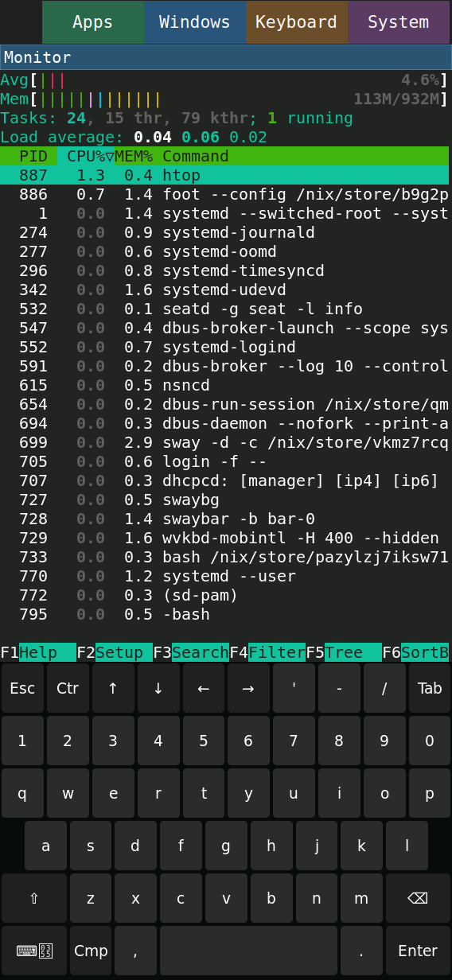
Task: Select the wvkbd-mobintl process row
Action: coord(224,538)
